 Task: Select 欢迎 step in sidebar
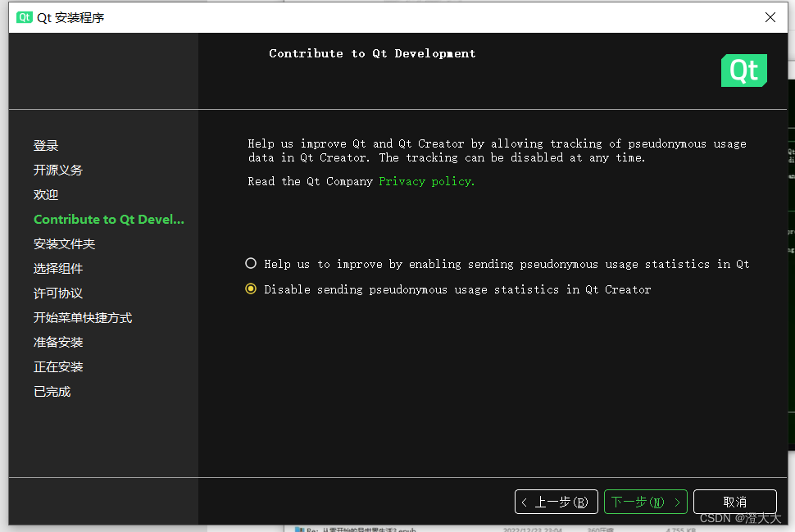tap(46, 195)
